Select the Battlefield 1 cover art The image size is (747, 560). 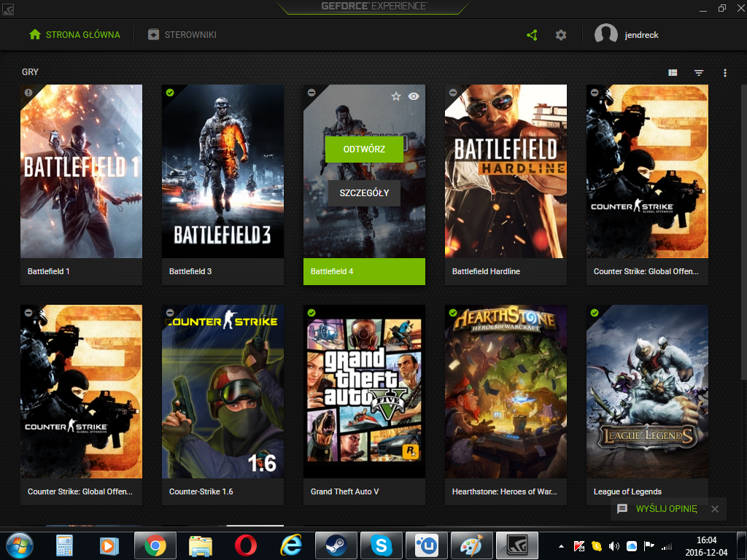click(x=81, y=171)
